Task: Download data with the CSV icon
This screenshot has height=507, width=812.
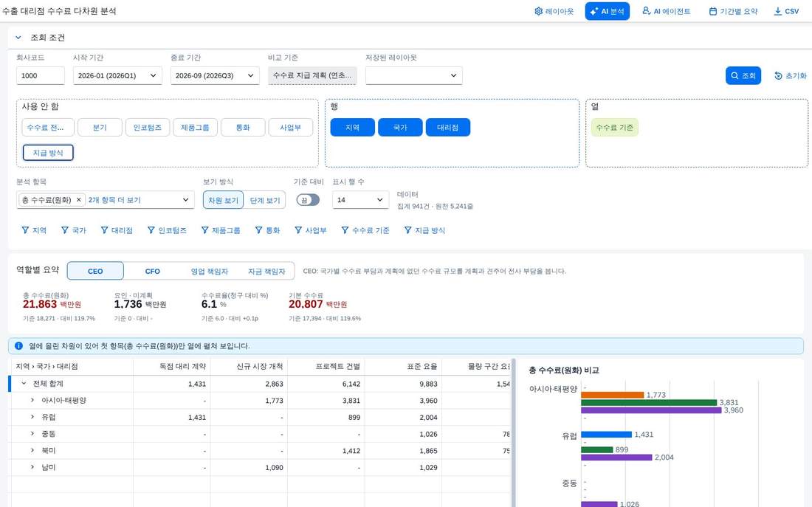Action: (x=786, y=11)
